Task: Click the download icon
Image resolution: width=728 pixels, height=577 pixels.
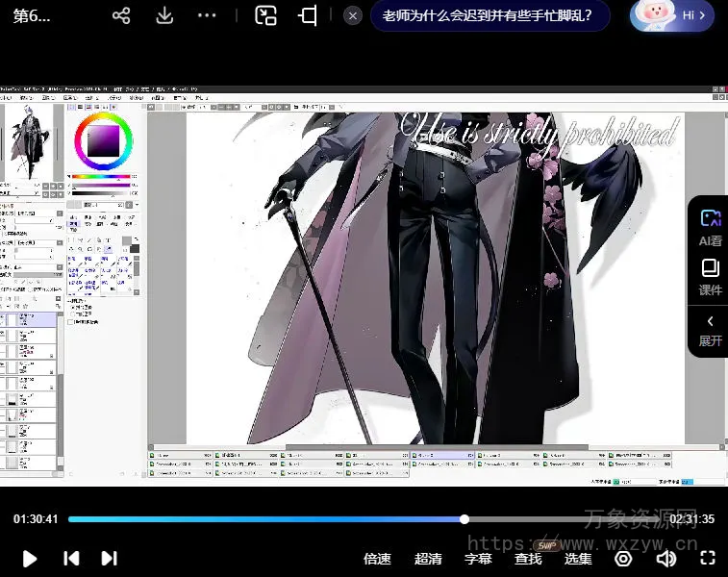Action: pos(164,15)
